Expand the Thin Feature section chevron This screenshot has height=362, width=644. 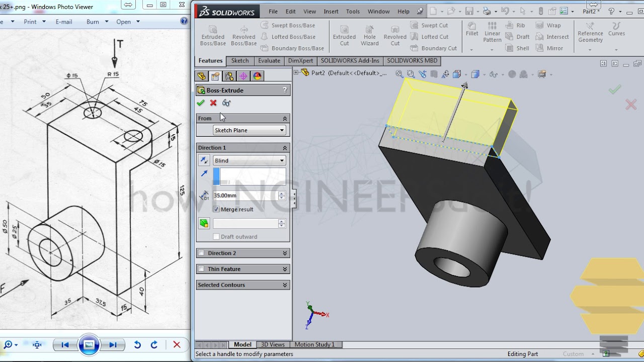285,269
